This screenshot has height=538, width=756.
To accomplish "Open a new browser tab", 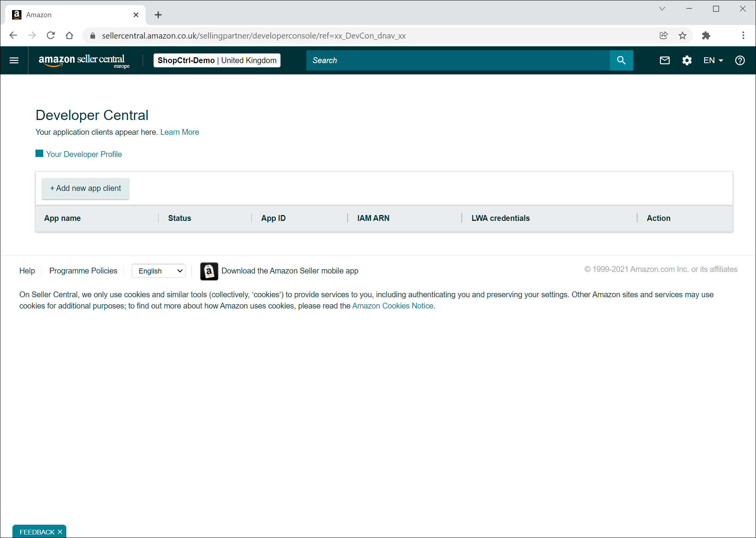I will pos(158,15).
